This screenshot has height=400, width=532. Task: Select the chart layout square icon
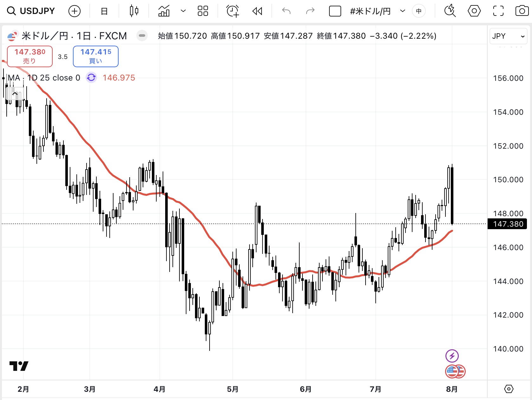point(335,11)
